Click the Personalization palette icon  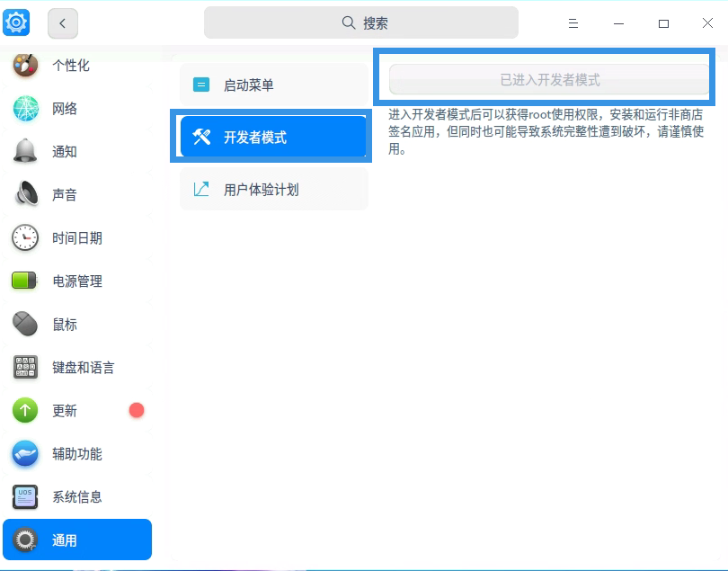click(x=25, y=66)
